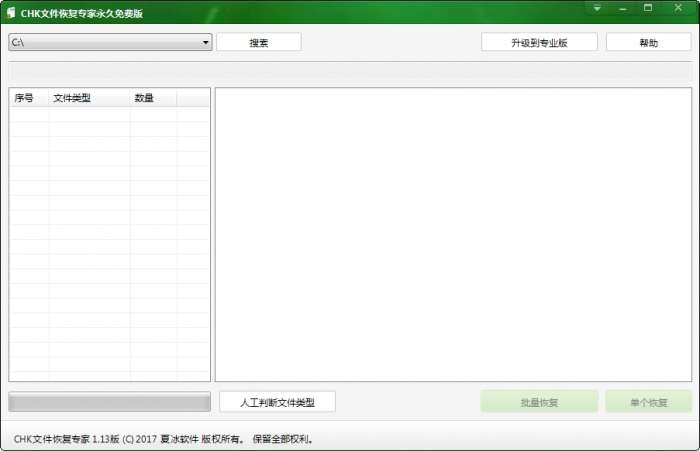Click 升级到专业版 upgrade button
Image resolution: width=700 pixels, height=451 pixels.
[x=539, y=42]
